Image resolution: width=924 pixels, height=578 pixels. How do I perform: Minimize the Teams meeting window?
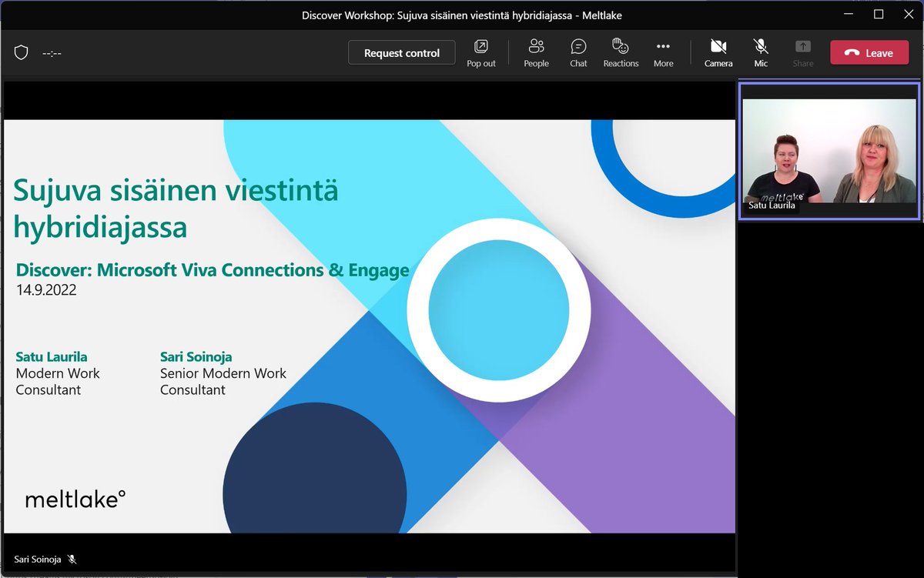pyautogui.click(x=849, y=14)
